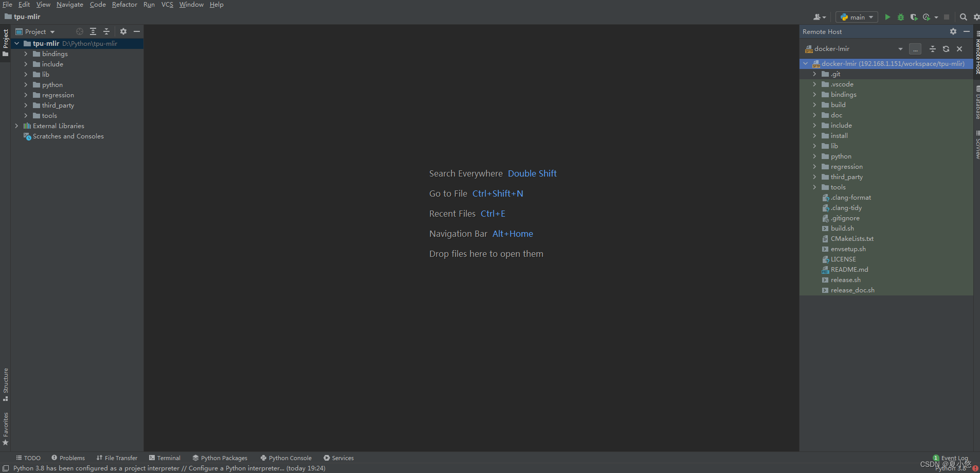
Task: Open the main run configuration dropdown
Action: [857, 17]
